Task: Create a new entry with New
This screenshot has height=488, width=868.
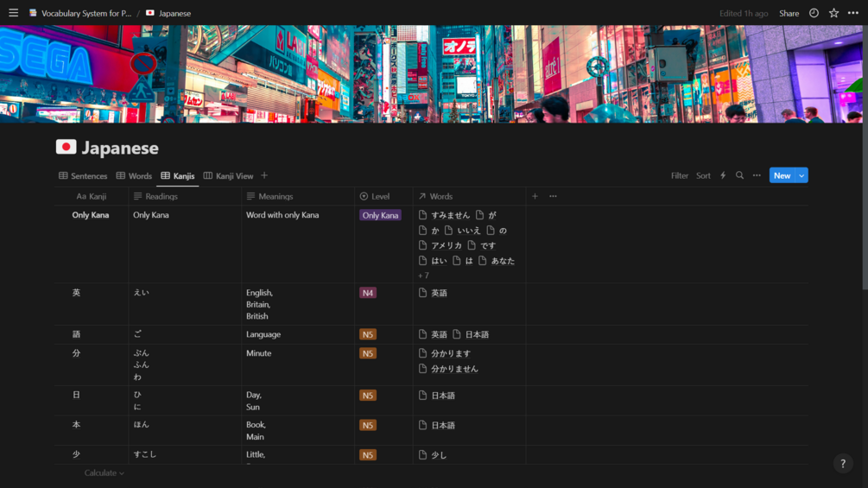Action: point(782,175)
